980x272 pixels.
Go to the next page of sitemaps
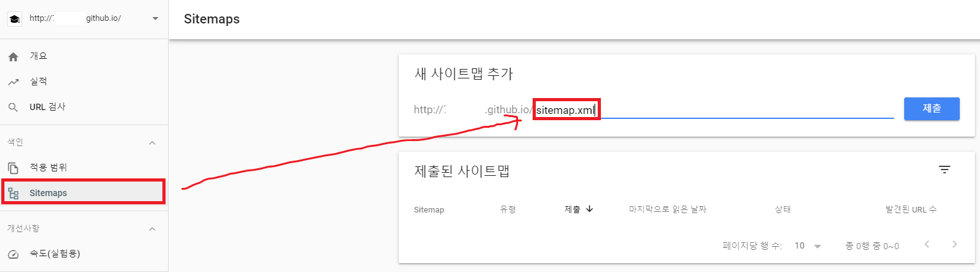[955, 245]
